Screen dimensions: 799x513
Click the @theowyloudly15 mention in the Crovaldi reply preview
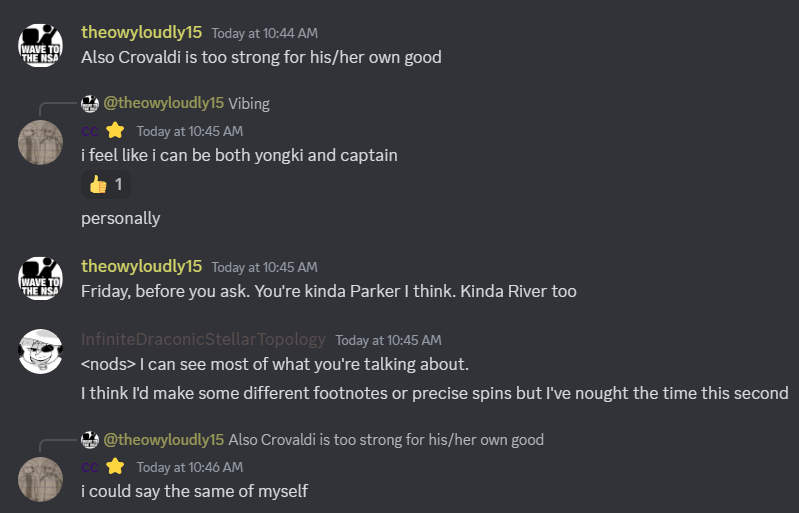tap(163, 440)
